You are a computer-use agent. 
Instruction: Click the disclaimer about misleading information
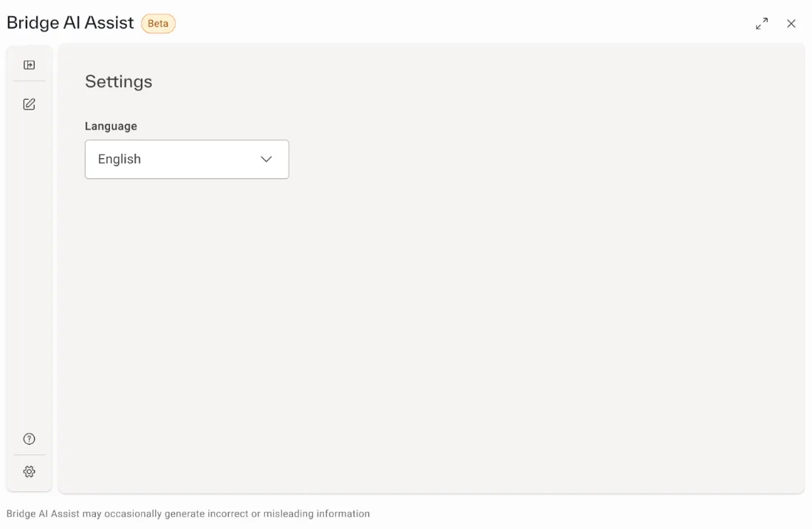(188, 513)
